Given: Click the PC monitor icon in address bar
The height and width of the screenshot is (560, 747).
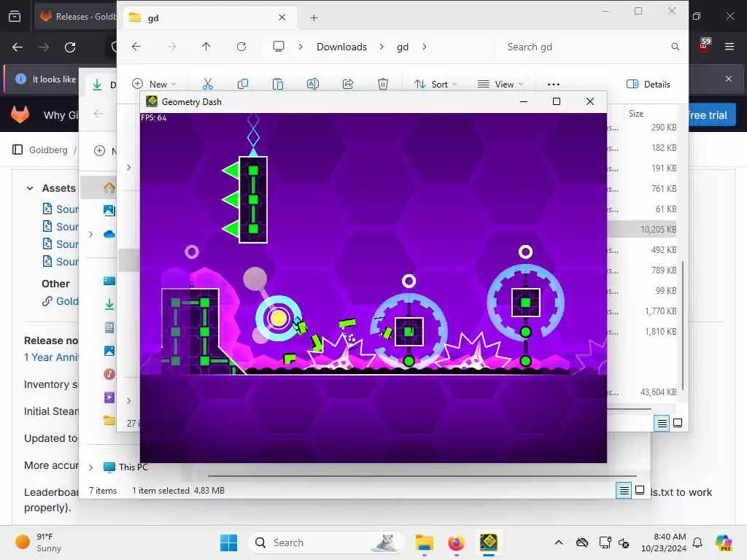Looking at the screenshot, I should [x=278, y=46].
